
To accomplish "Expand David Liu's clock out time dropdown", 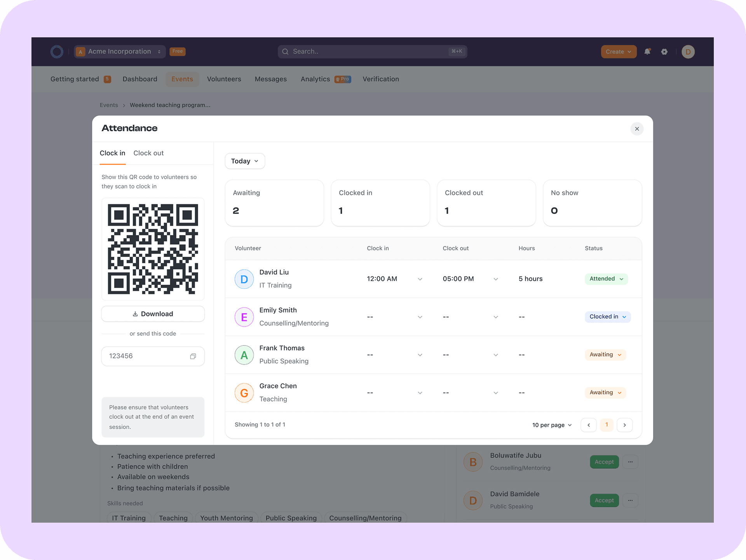I will click(x=496, y=279).
